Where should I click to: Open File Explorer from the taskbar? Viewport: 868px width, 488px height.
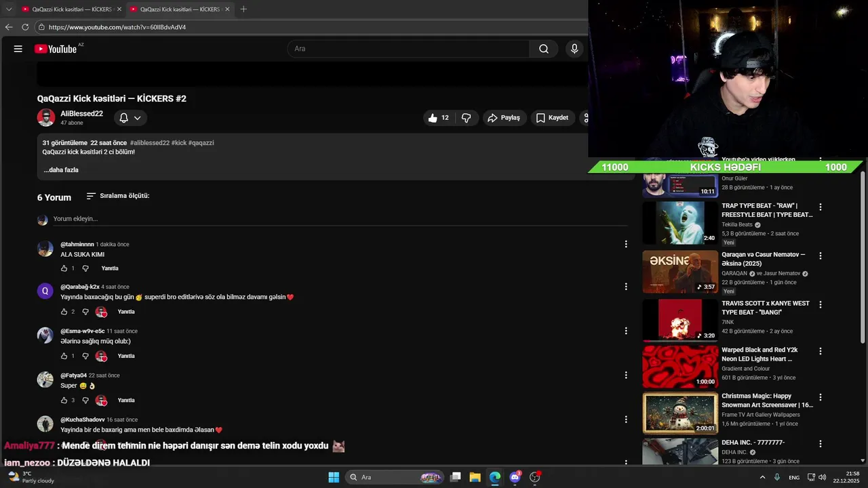[475, 477]
